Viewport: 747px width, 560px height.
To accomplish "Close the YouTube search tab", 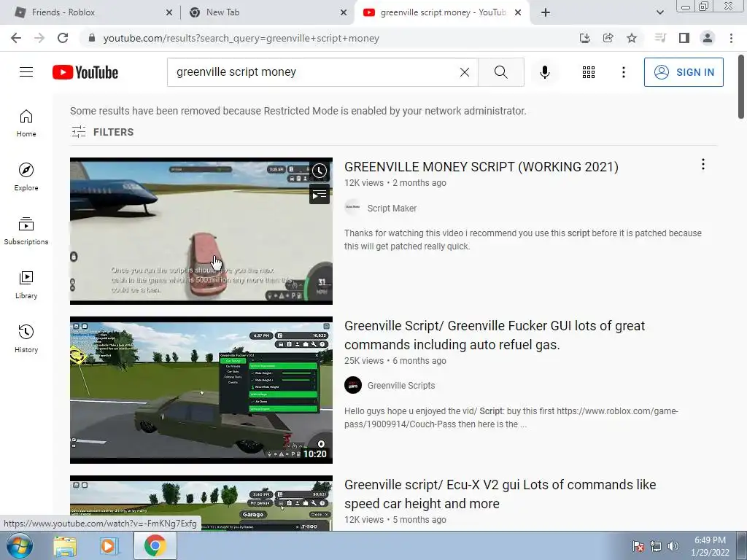I will coord(519,13).
